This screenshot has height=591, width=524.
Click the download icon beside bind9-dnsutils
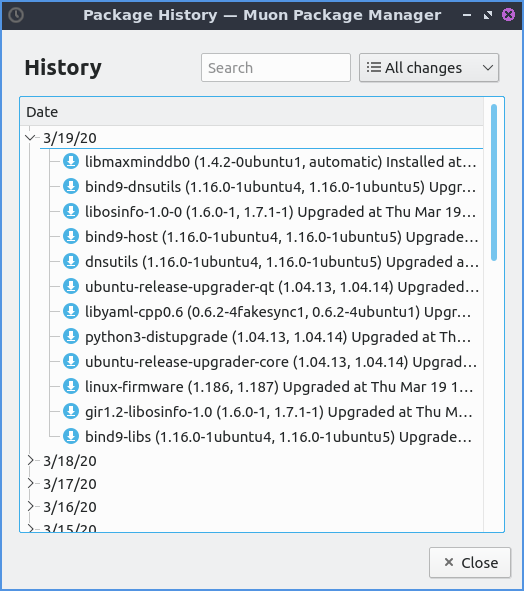pos(70,186)
